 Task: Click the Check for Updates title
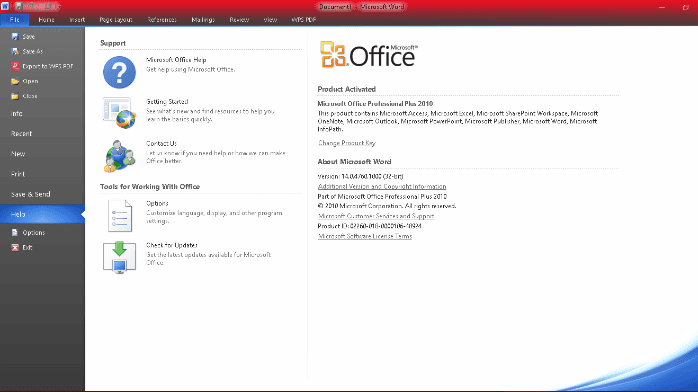click(x=172, y=245)
